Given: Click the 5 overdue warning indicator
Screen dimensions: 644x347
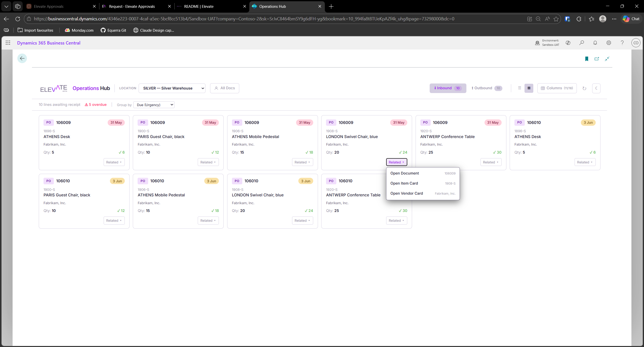Looking at the screenshot, I should (96, 105).
